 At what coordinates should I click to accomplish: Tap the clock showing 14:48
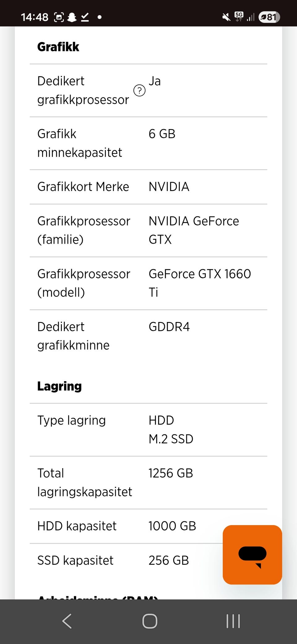(x=34, y=17)
